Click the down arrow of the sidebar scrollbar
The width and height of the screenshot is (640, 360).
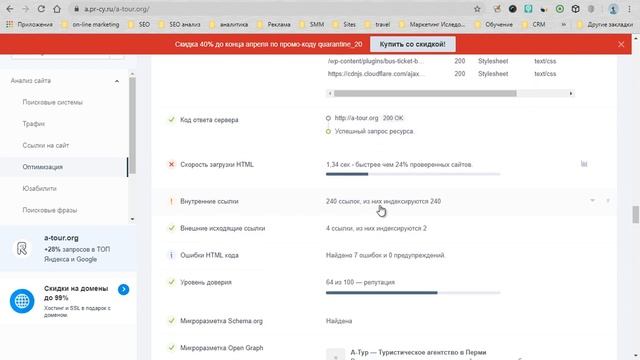[132, 219]
